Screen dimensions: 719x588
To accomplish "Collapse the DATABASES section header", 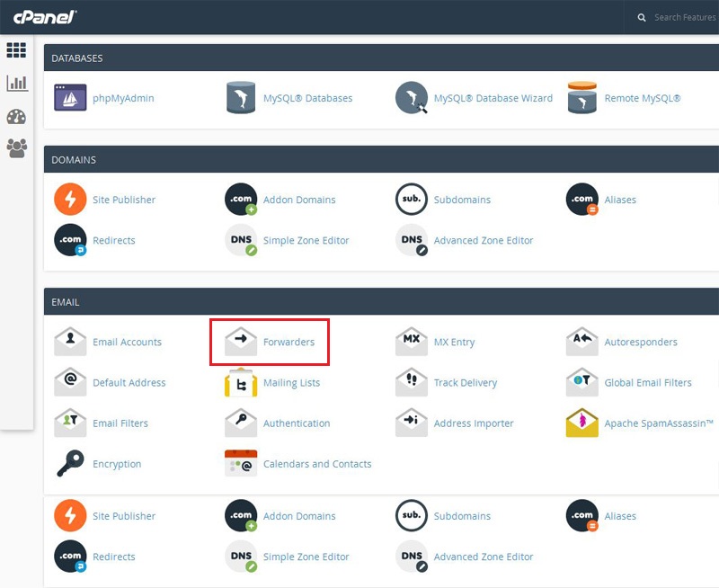I will tap(381, 58).
